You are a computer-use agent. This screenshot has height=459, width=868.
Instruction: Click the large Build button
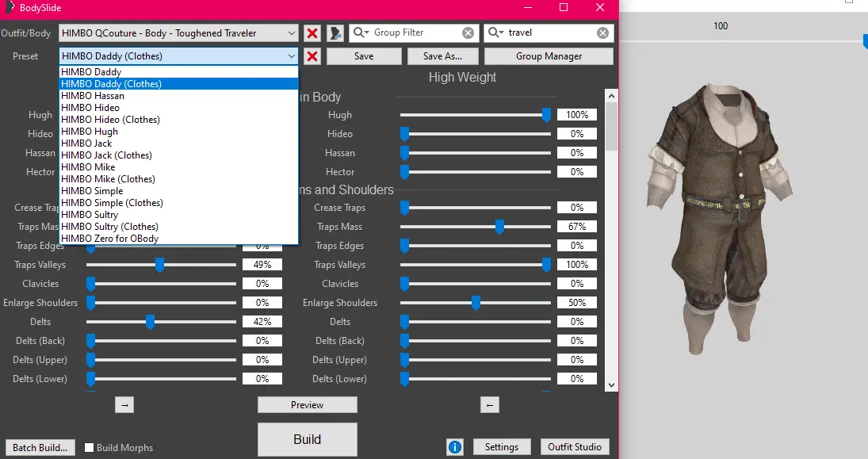(x=308, y=439)
